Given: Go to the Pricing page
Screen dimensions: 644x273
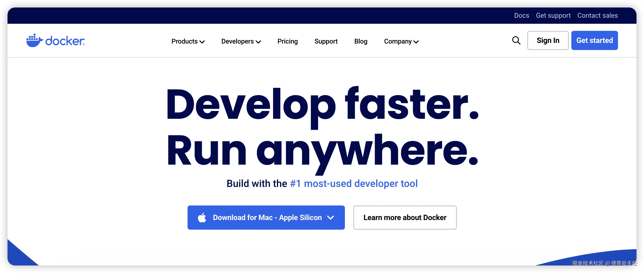Looking at the screenshot, I should tap(287, 41).
